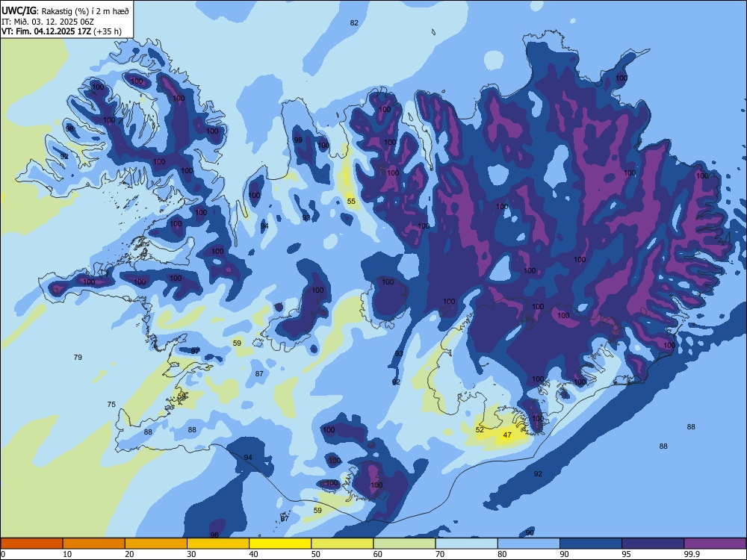The width and height of the screenshot is (747, 560).
Task: Click the 'VT: Fim. 04.12.2025 17Z (+35 h)' line
Action: coord(61,31)
